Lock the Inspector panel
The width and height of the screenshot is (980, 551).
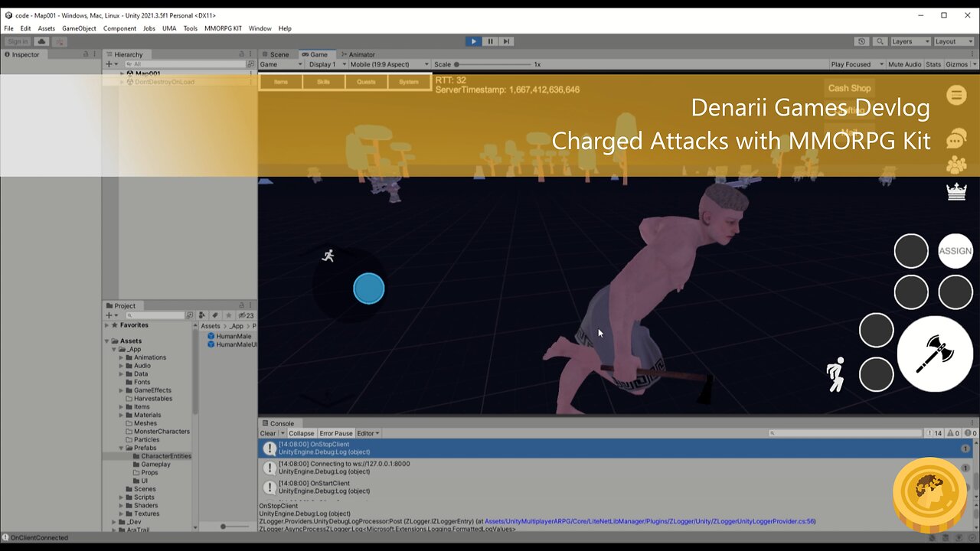point(86,54)
